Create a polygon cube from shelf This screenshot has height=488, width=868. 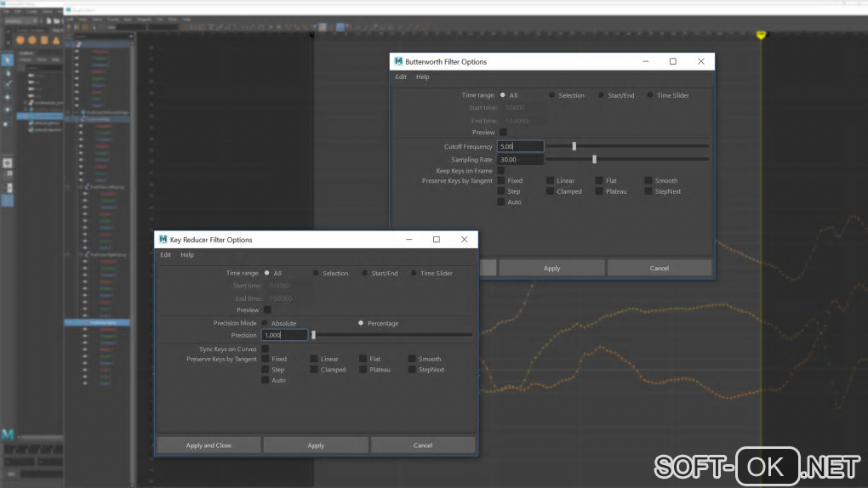click(x=32, y=41)
